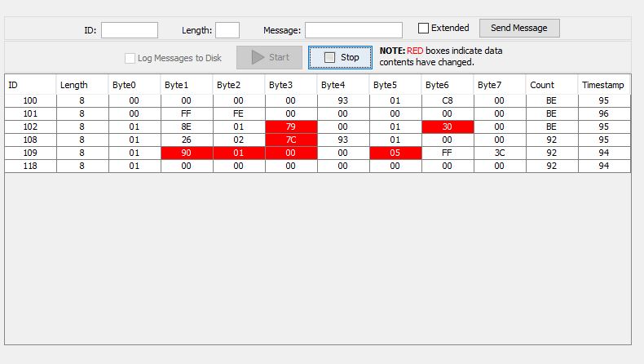644x364 pixels.
Task: Select ID cell 102
Action: point(30,127)
